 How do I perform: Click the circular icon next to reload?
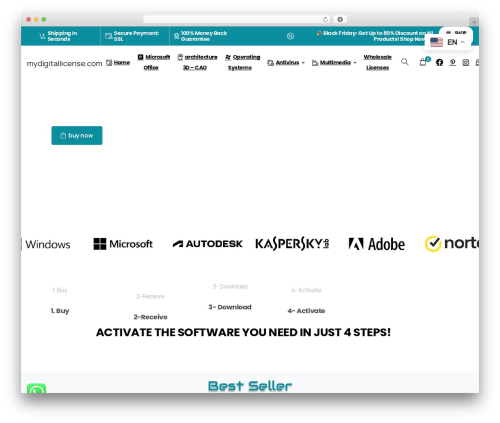(x=340, y=19)
